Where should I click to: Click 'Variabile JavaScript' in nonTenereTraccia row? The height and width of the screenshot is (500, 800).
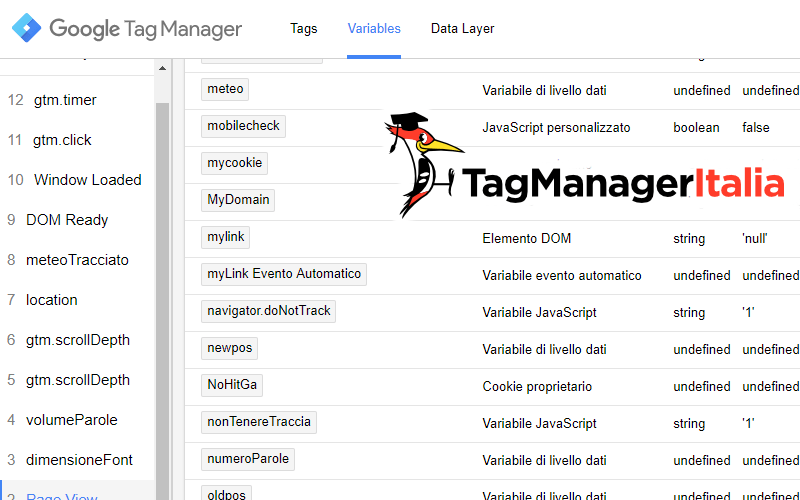coord(539,423)
